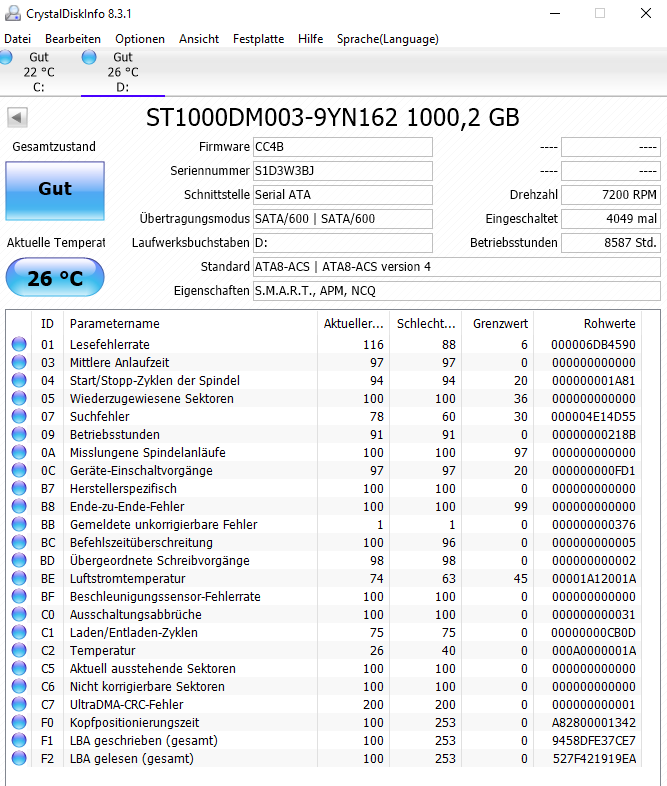This screenshot has width=667, height=786.
Task: Open the Datei menu
Action: (18, 39)
